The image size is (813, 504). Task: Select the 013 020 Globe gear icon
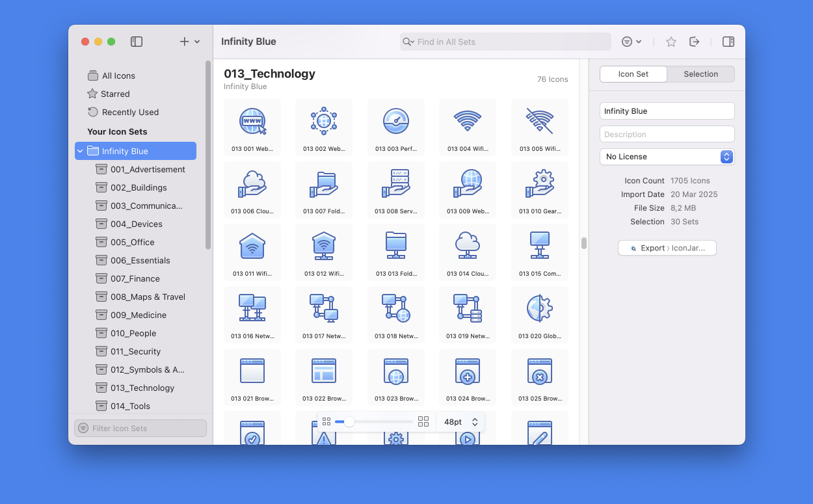(539, 314)
